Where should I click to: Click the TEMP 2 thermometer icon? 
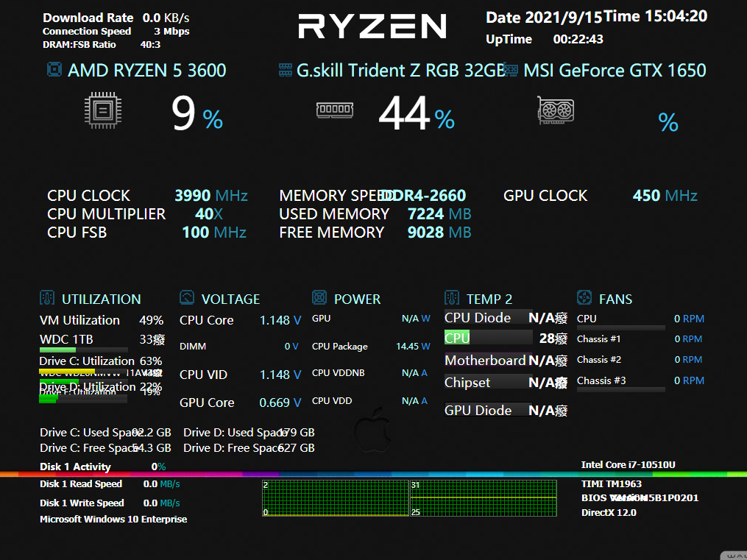452,298
